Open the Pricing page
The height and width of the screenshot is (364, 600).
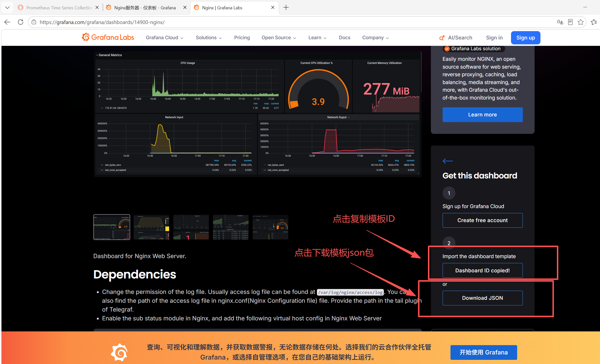point(242,38)
